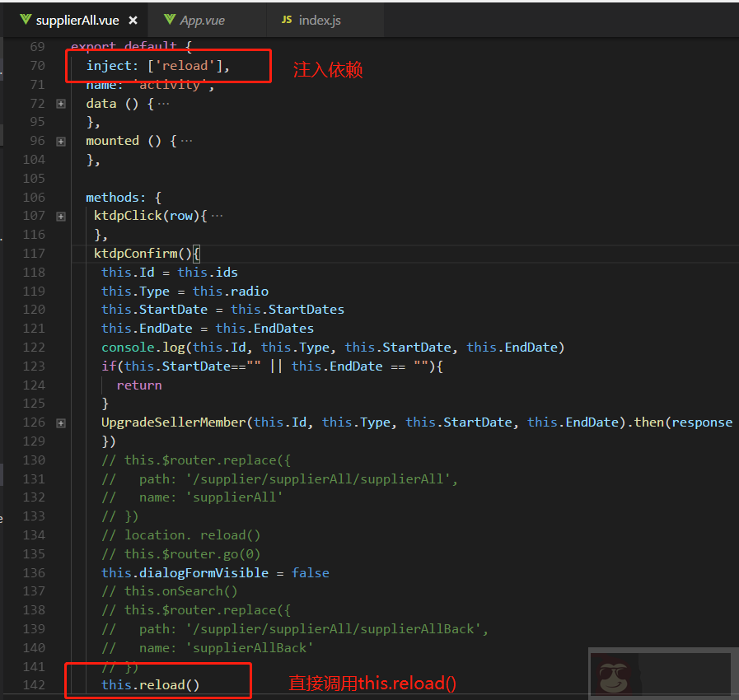
Task: Expand the folded data () block
Action: [x=61, y=104]
